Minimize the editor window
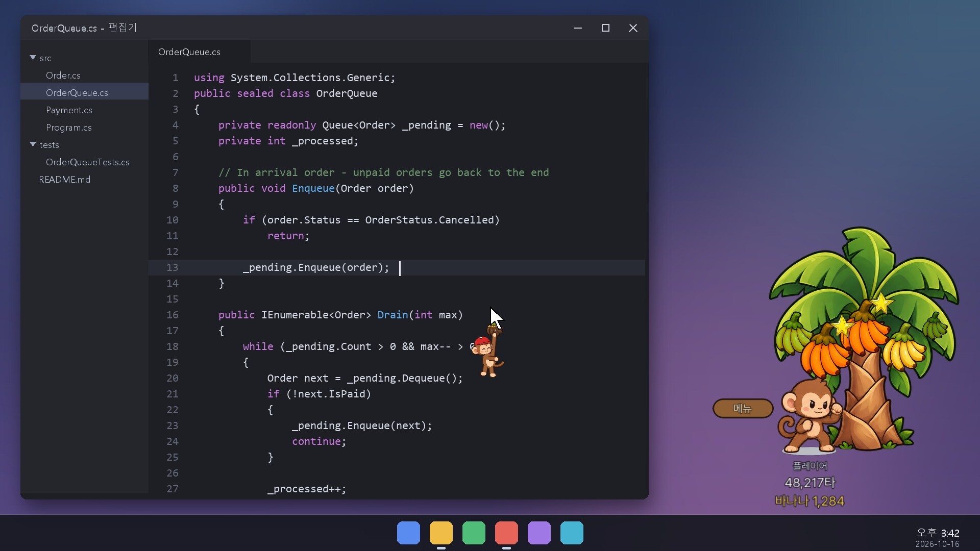980x551 pixels. 578,28
